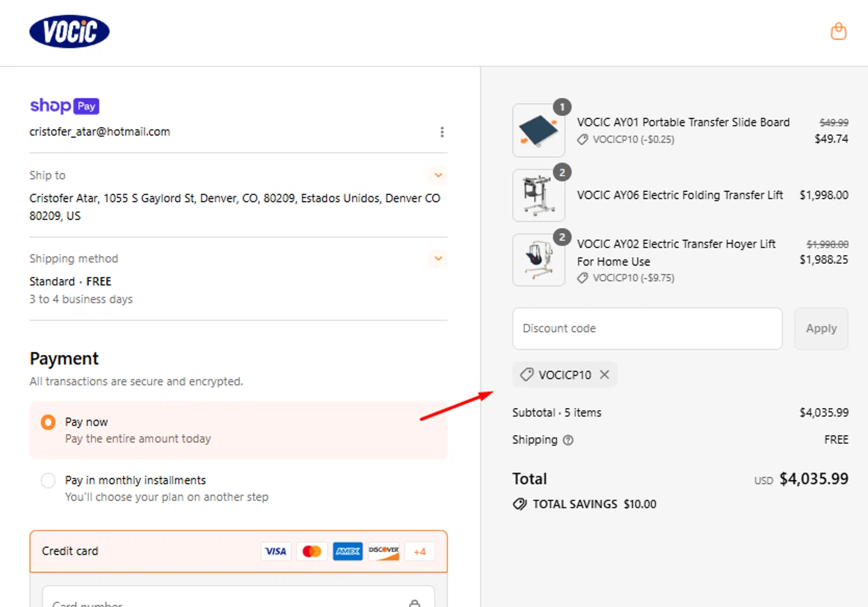
Task: Open the AY02 Hoyer Lift thumbnail
Action: click(x=539, y=260)
